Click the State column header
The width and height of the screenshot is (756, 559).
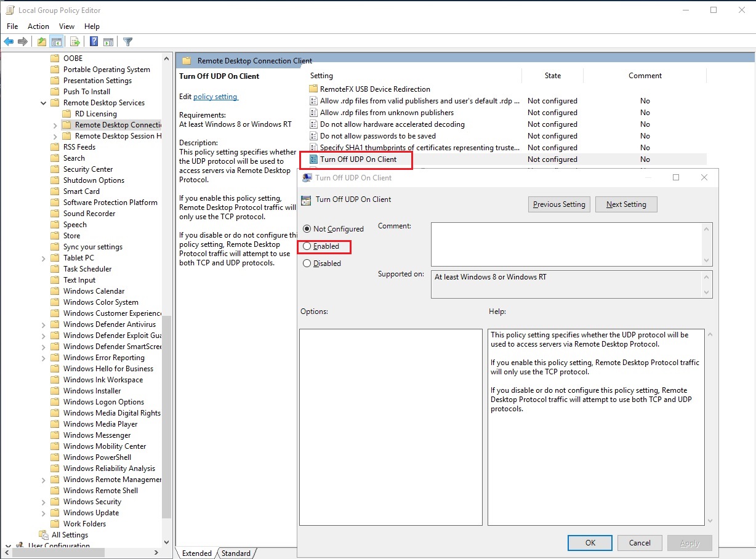pyautogui.click(x=552, y=76)
